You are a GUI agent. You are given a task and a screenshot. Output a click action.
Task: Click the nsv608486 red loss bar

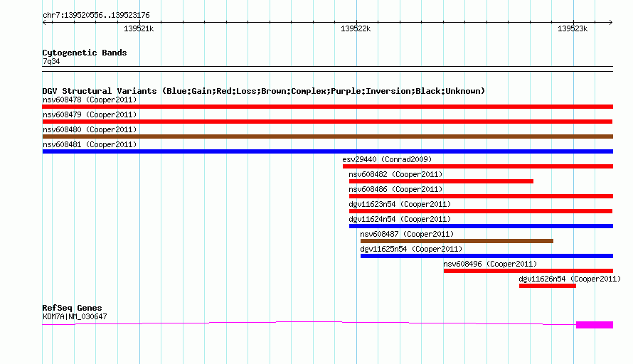[481, 196]
